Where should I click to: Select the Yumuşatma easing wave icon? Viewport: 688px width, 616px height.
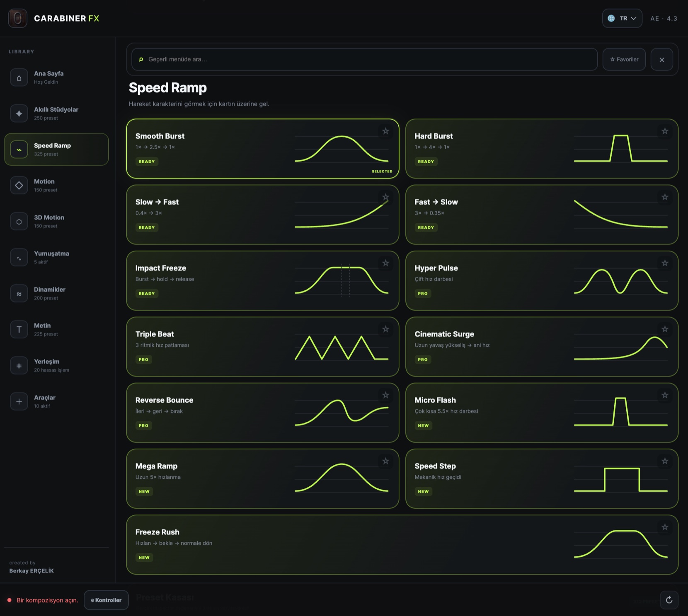point(19,257)
